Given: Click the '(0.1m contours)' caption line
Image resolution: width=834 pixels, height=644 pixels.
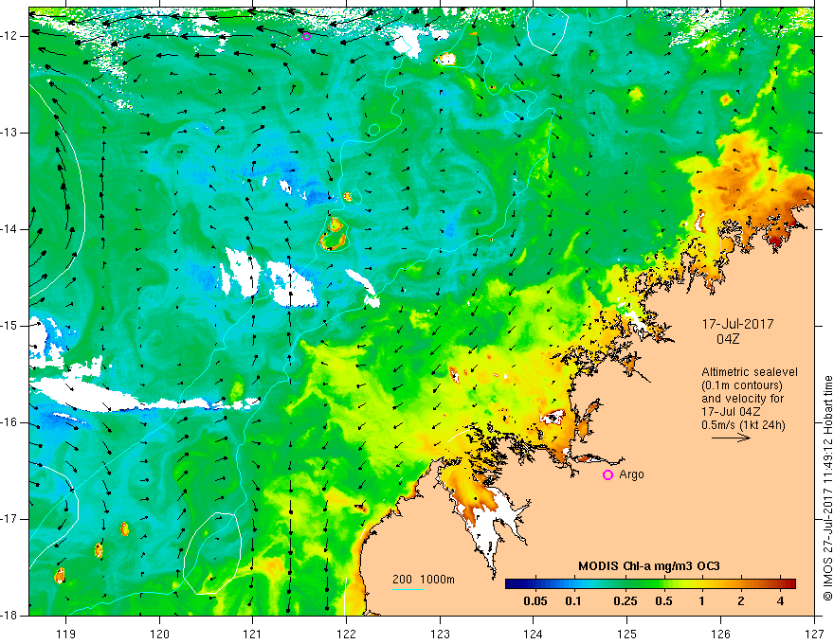Looking at the screenshot, I should coord(742,385).
